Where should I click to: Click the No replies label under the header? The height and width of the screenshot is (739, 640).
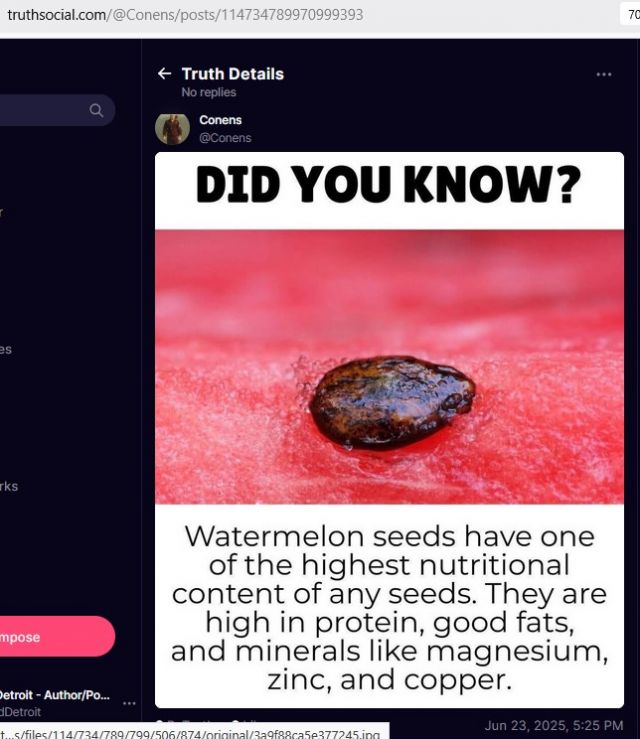(209, 92)
